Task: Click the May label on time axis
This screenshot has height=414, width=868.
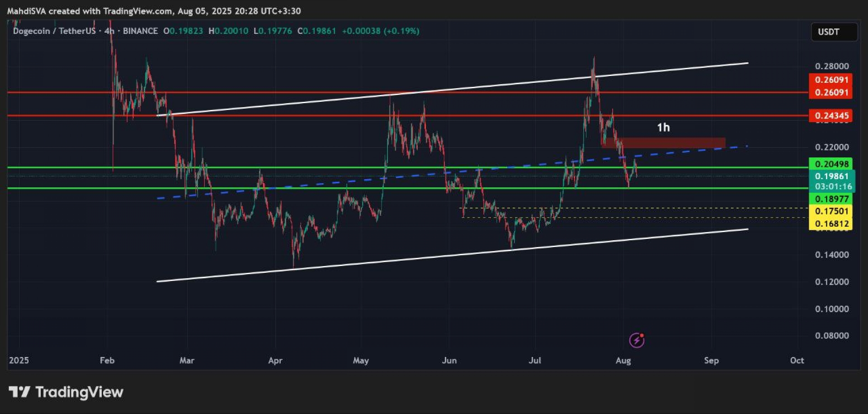Action: [361, 361]
